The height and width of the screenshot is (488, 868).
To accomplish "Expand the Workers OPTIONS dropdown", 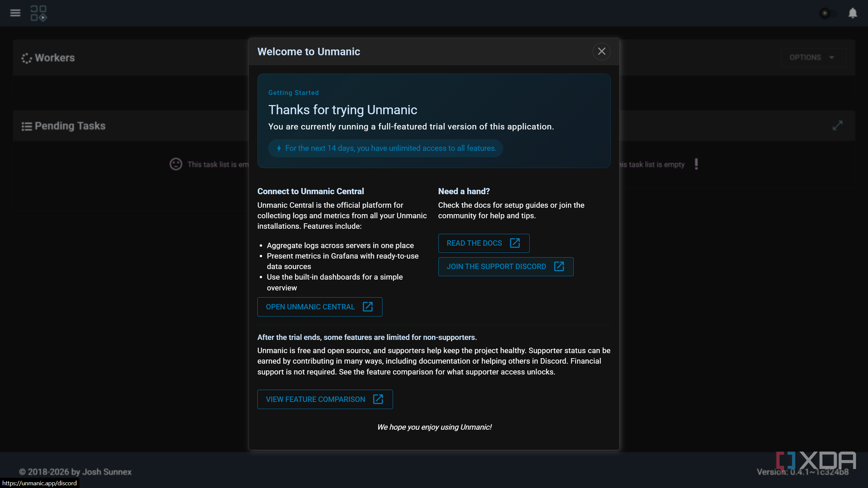I will pyautogui.click(x=813, y=58).
